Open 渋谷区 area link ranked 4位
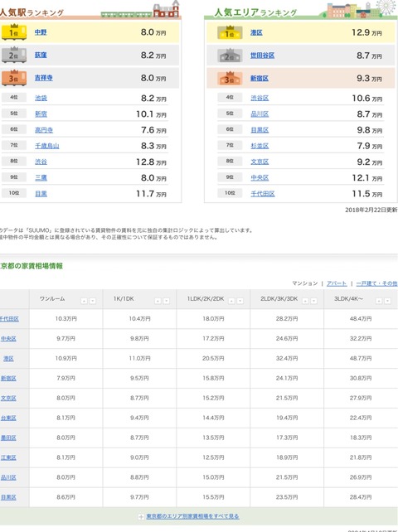This screenshot has height=532, width=398. (260, 98)
